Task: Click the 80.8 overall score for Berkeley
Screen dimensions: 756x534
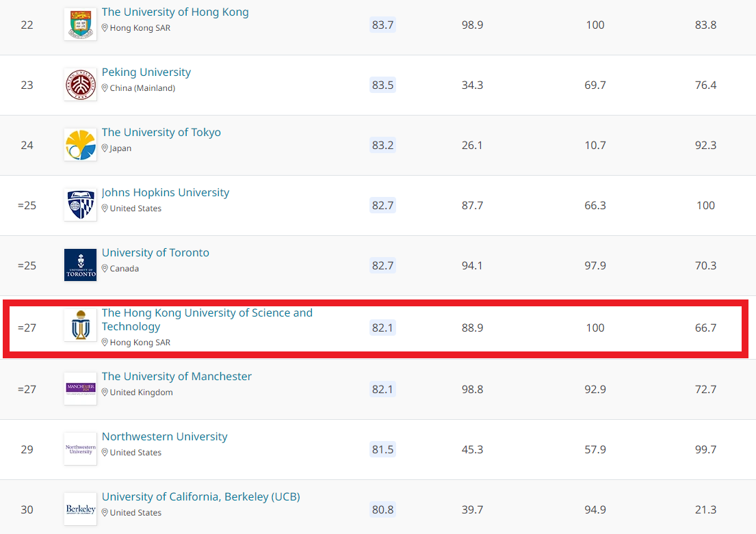Action: [382, 509]
